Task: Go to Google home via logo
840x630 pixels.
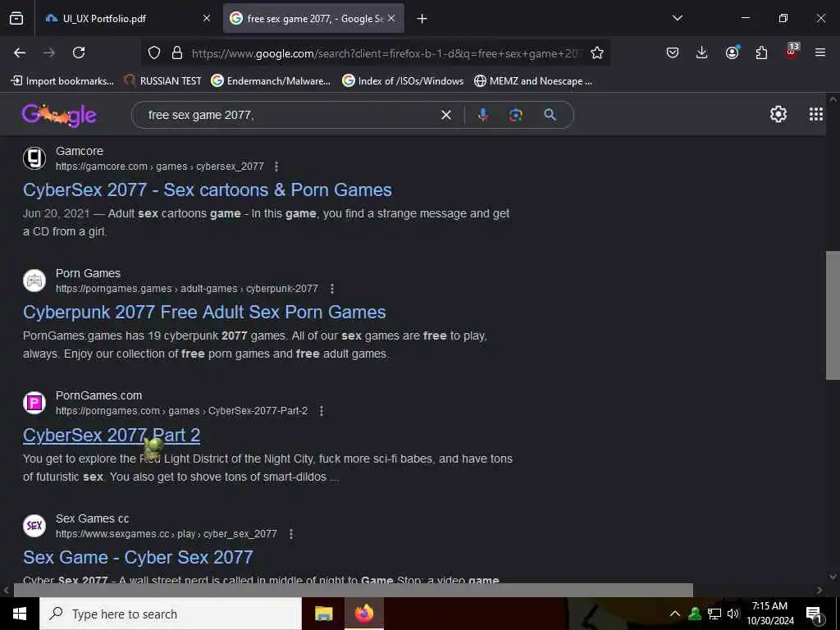Action: [59, 115]
